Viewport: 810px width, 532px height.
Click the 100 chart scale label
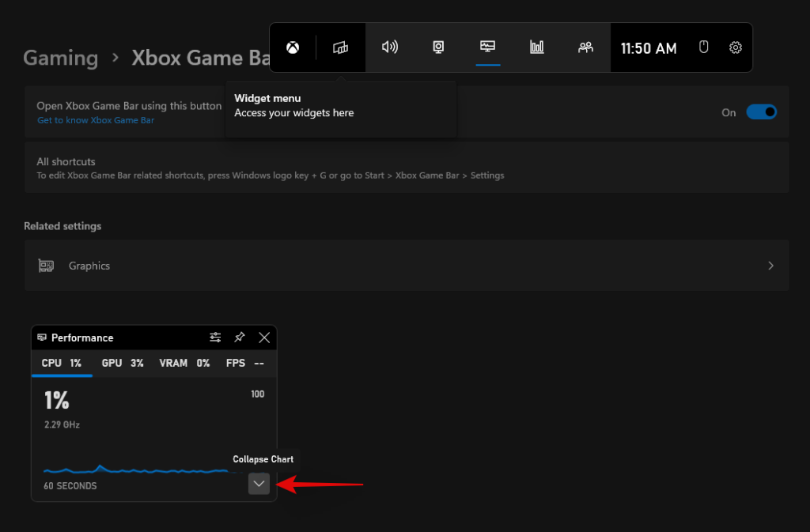click(x=257, y=394)
